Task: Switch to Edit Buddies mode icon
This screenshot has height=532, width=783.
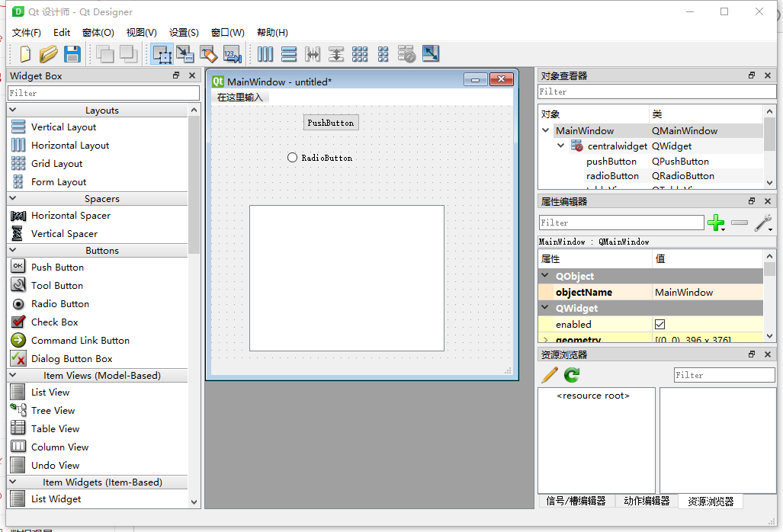Action: pyautogui.click(x=209, y=54)
